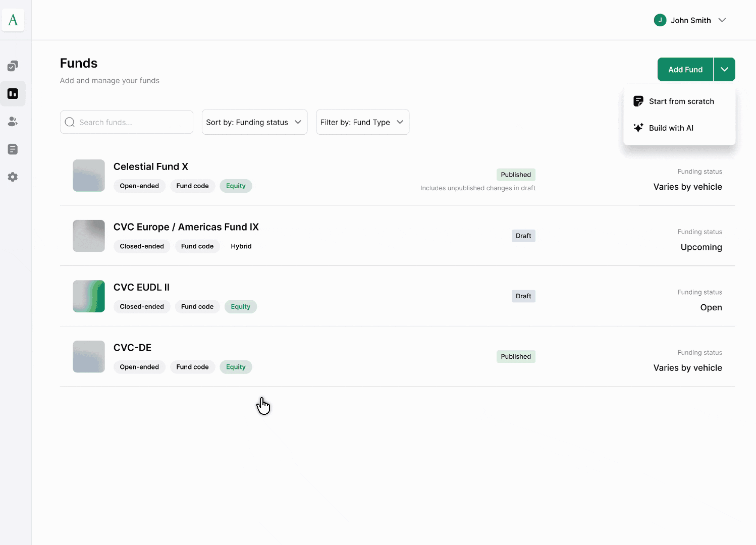Open the Filter by: Fund Type dropdown
The width and height of the screenshot is (756, 545).
(x=362, y=122)
